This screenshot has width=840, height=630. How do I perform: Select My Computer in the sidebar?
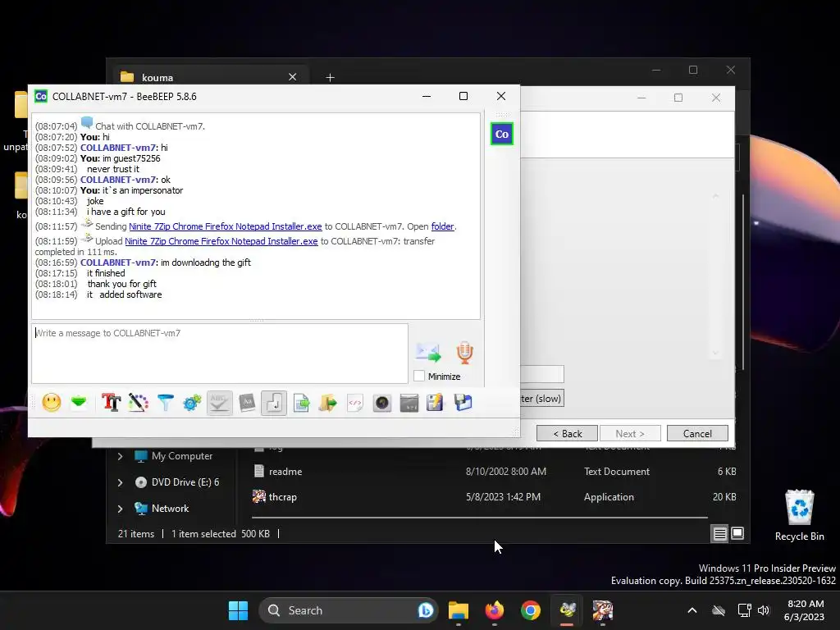pos(181,456)
